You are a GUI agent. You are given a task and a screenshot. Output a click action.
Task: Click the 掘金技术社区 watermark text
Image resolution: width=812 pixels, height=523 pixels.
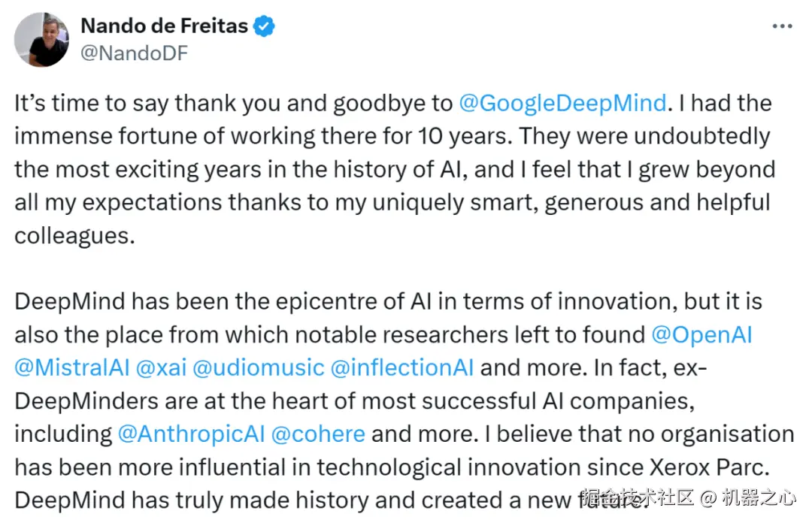pyautogui.click(x=638, y=497)
